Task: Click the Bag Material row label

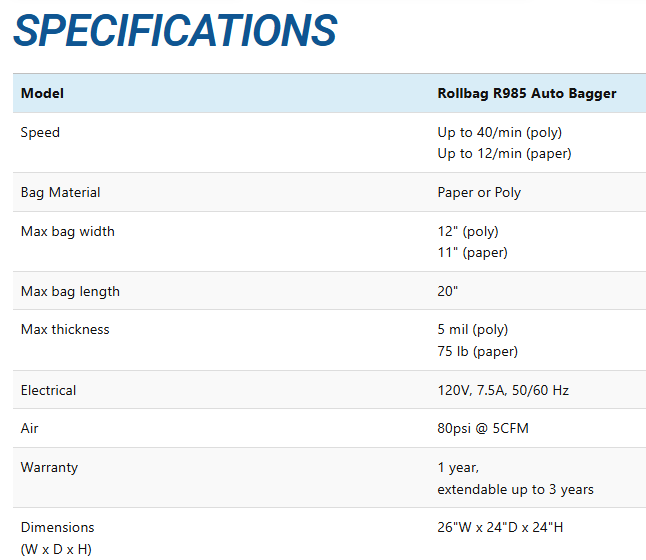Action: (x=61, y=192)
